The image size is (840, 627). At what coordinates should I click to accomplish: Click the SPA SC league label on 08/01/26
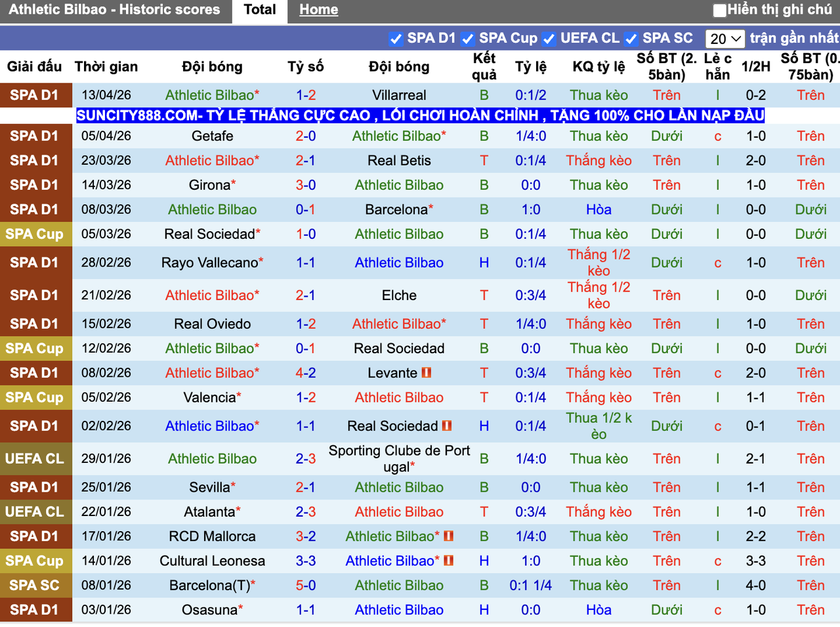click(x=34, y=585)
